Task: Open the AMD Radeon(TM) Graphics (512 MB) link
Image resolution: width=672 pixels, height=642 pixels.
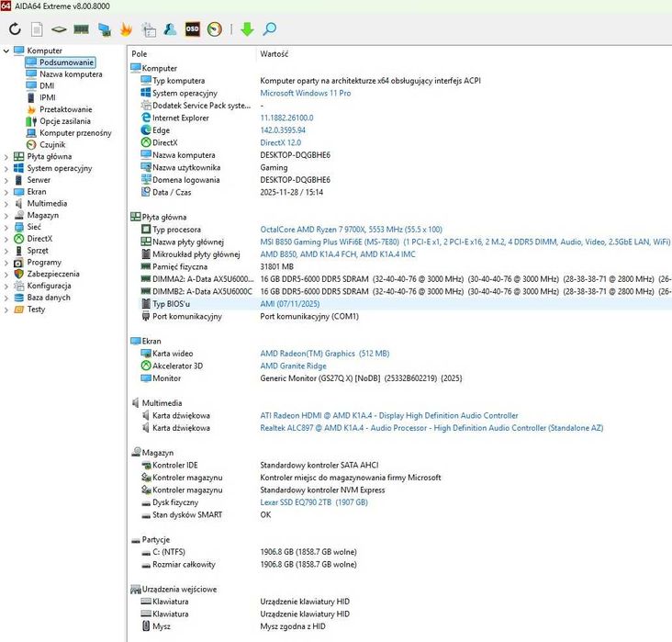Action: pyautogui.click(x=324, y=354)
